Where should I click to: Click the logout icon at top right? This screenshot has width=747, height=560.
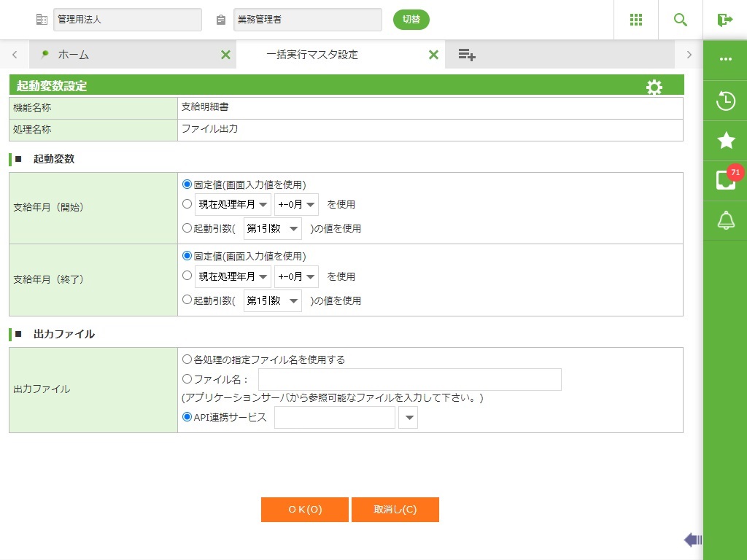(724, 20)
